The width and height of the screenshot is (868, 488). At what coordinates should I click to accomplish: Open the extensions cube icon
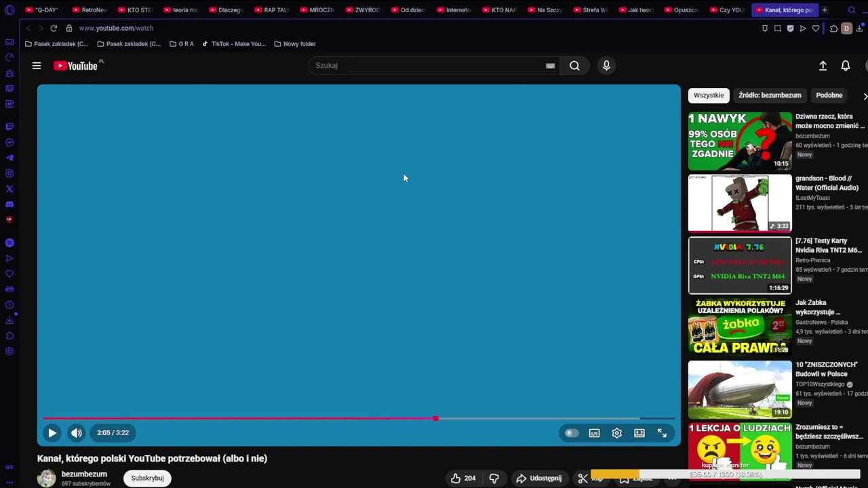pos(834,28)
